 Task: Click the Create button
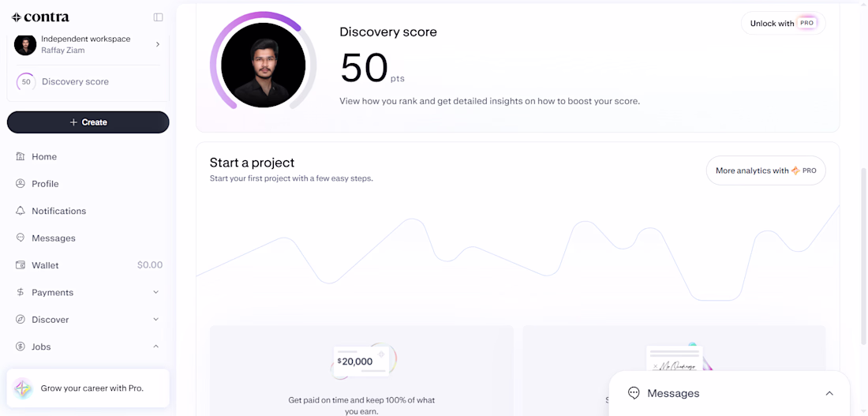coord(88,122)
